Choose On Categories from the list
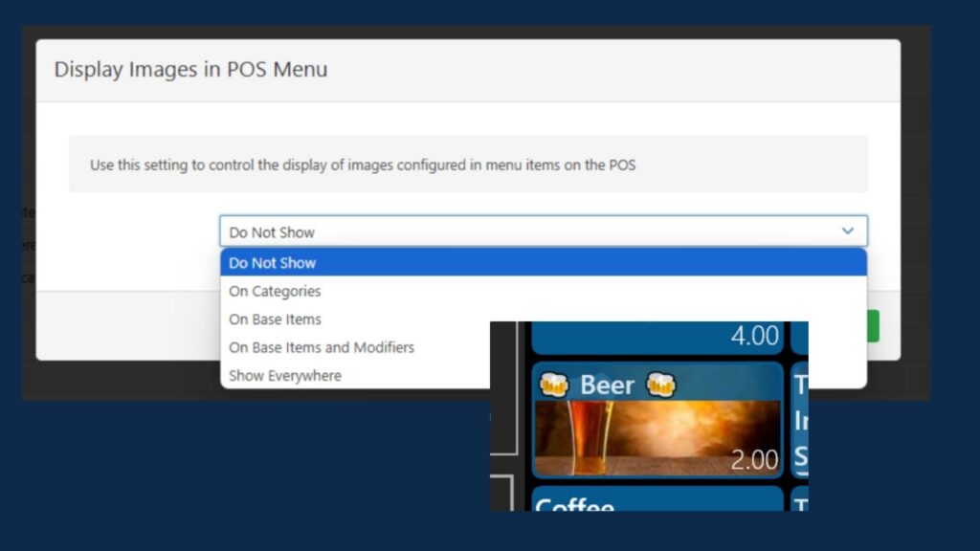 pyautogui.click(x=275, y=291)
